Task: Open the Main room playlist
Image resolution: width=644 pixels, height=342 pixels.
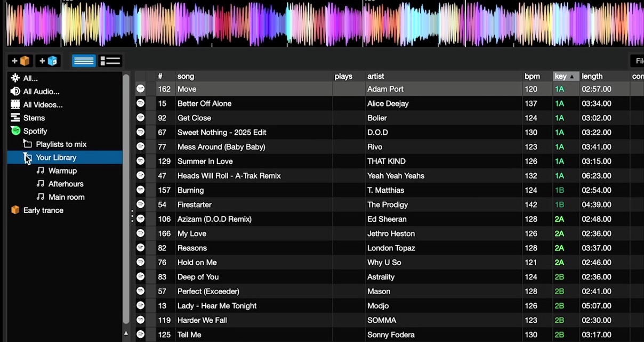Action: pyautogui.click(x=67, y=197)
